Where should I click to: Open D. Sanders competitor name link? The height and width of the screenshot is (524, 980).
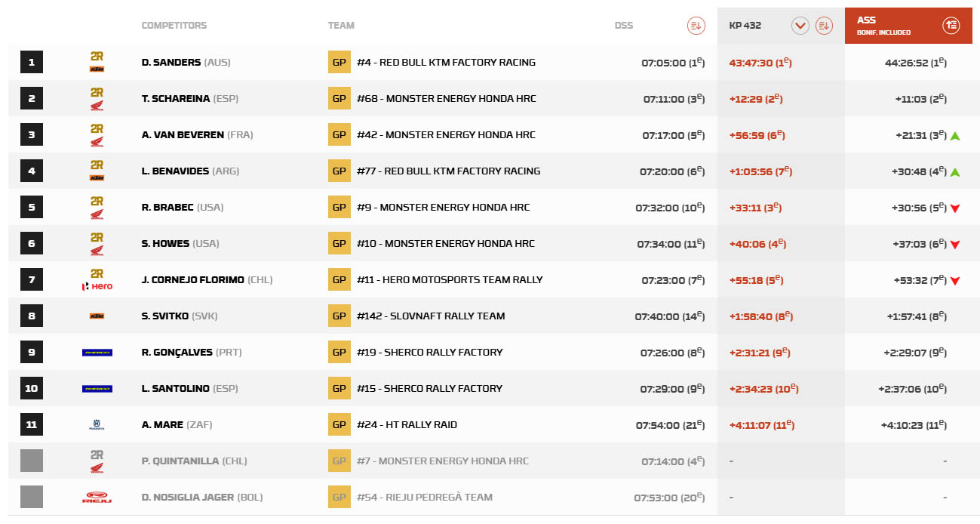point(171,62)
